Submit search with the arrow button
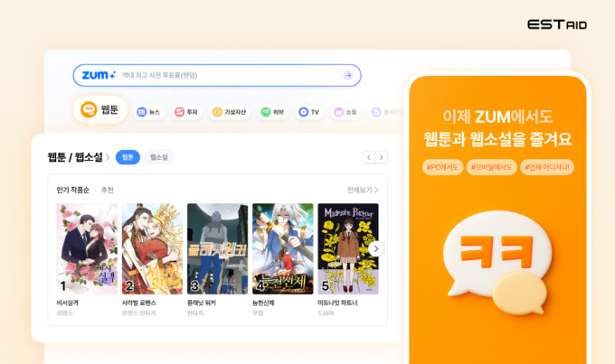Screen dimensions: 615x364 (x=348, y=75)
